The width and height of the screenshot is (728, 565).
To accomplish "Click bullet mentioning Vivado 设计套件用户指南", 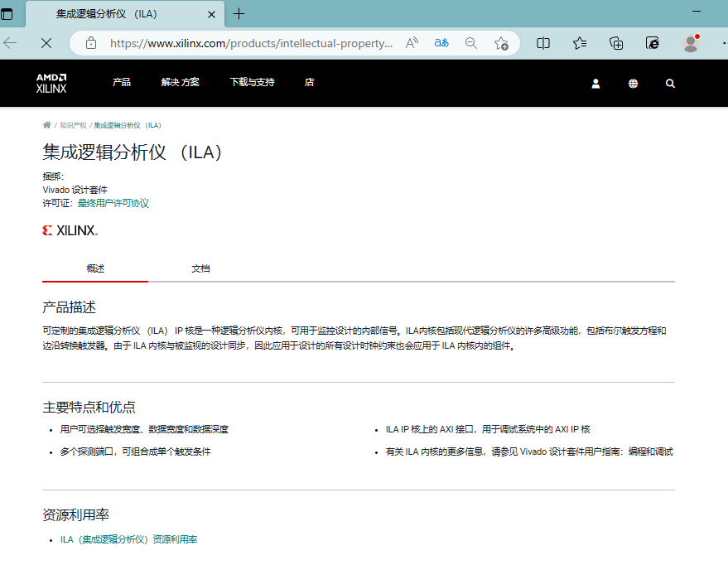I will click(x=529, y=452).
